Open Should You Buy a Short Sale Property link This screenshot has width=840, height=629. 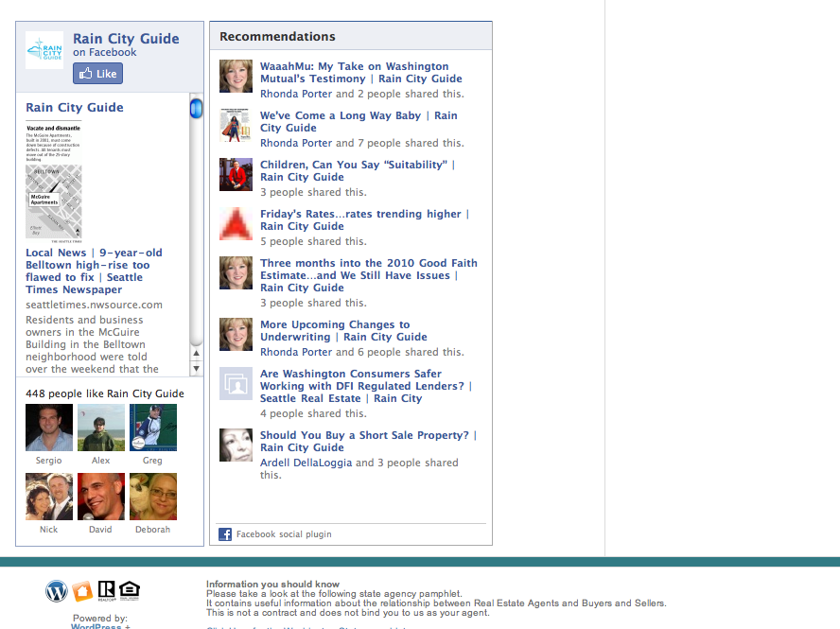coord(369,442)
